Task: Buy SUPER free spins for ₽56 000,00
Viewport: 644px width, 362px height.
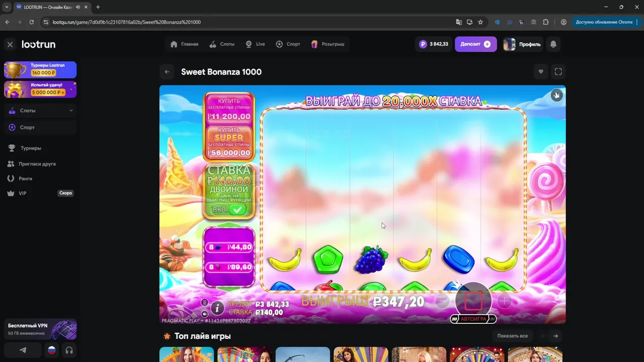Action: [229, 142]
